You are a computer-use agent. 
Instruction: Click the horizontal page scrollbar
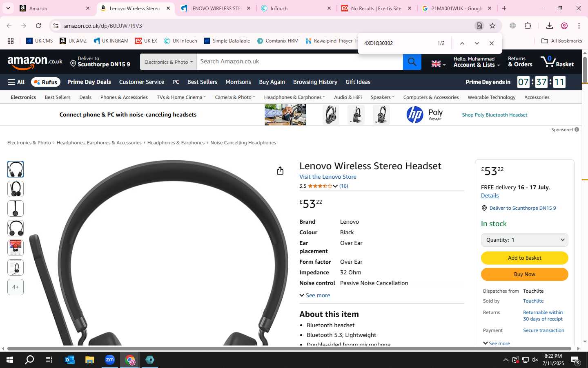coord(290,349)
